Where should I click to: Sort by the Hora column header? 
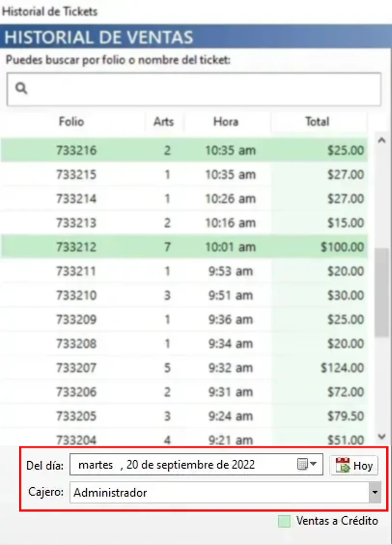[x=226, y=122]
